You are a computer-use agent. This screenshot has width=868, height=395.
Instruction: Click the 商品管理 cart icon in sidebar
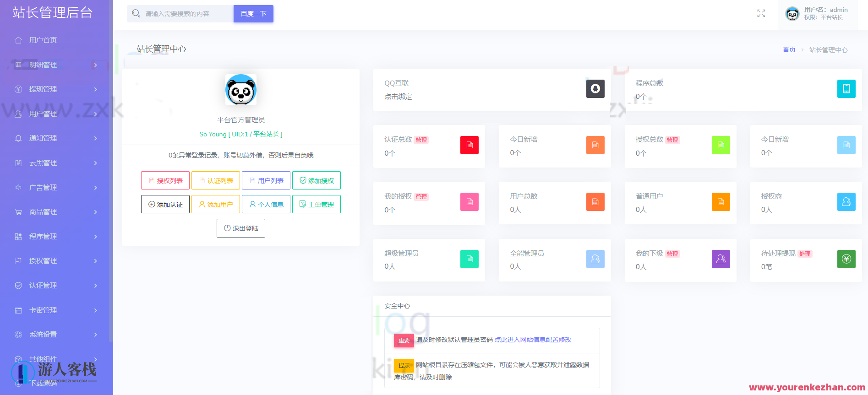tap(18, 212)
